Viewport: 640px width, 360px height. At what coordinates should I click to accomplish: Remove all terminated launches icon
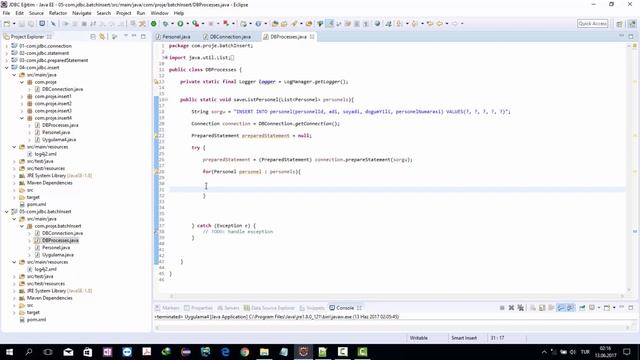520,308
